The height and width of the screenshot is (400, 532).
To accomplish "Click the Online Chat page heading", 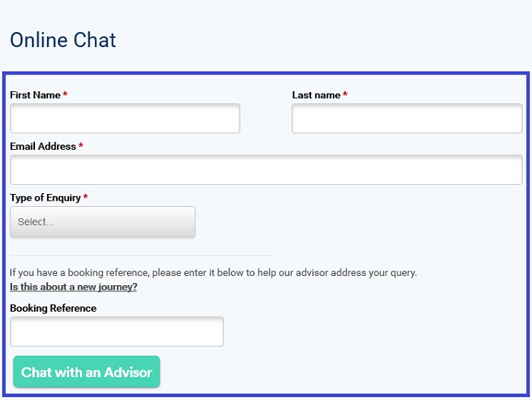I will point(63,40).
